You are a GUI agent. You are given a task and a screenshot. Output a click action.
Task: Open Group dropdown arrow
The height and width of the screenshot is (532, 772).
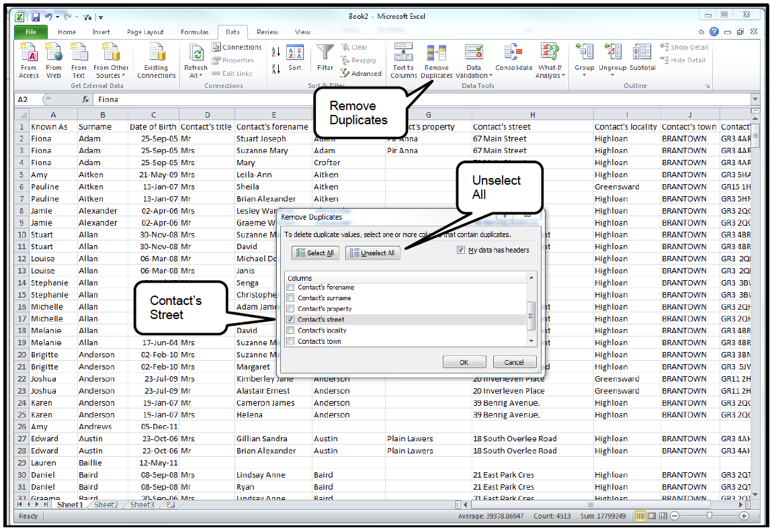coord(585,75)
